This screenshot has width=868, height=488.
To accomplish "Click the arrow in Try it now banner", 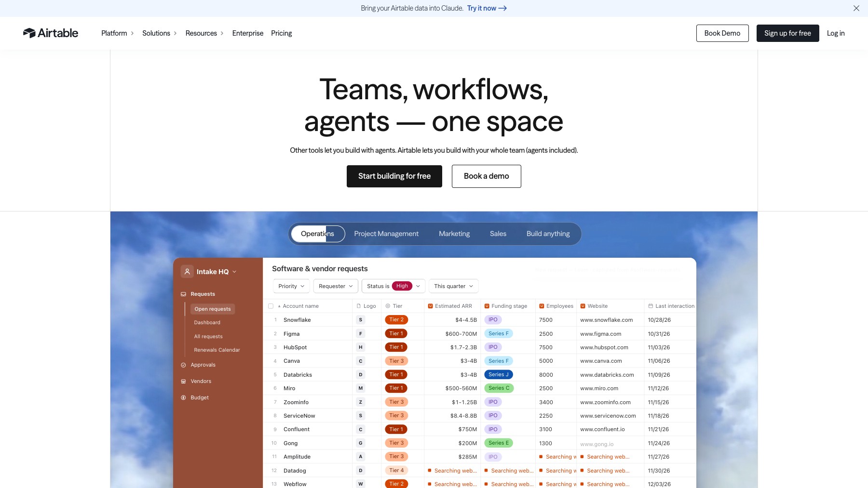I will pyautogui.click(x=502, y=8).
